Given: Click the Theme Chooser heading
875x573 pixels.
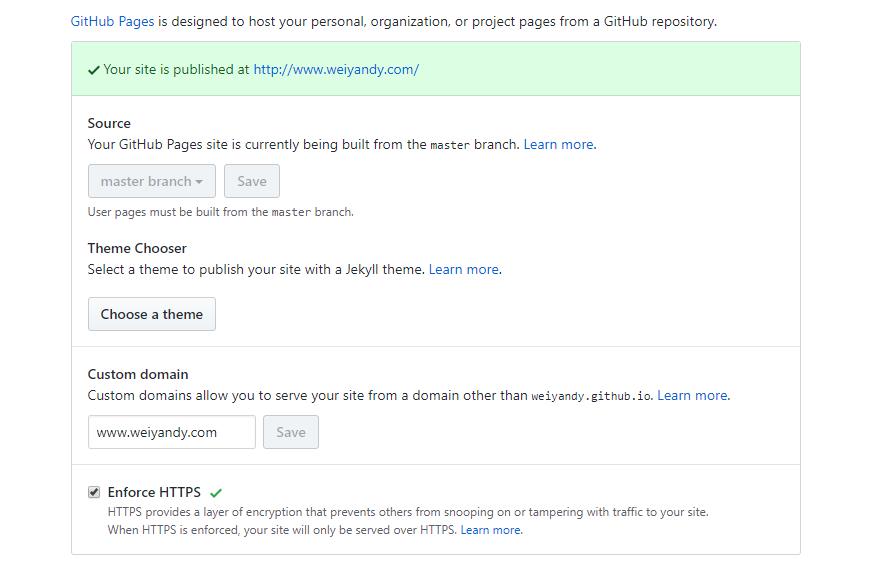Looking at the screenshot, I should tap(137, 248).
